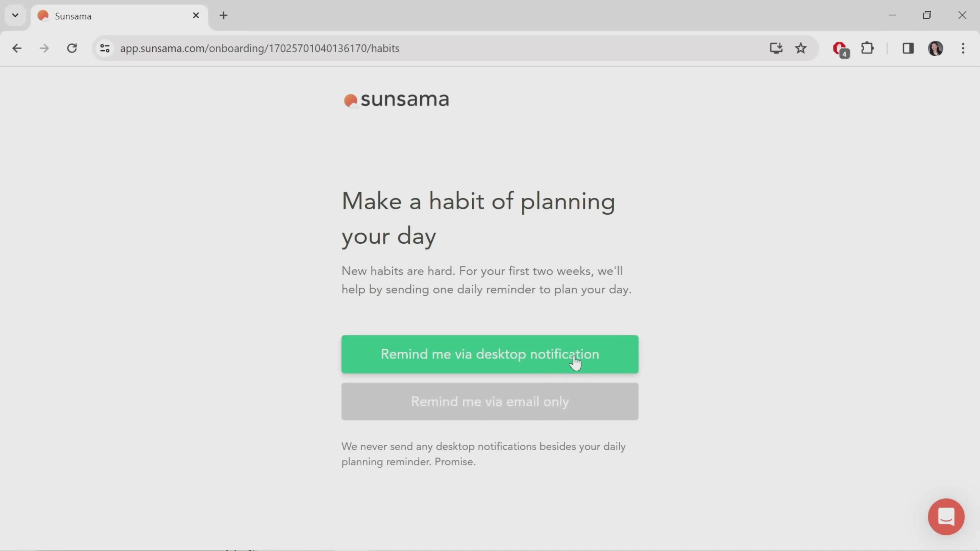Click the page refresh icon
This screenshot has width=980, height=551.
click(x=72, y=48)
